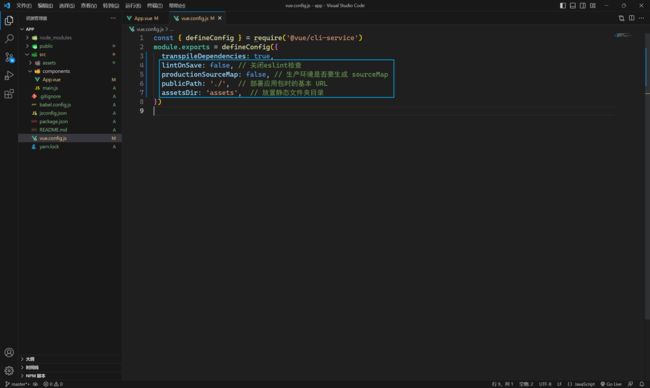Click the indentation spaces indicator
This screenshot has width=650, height=388.
click(x=526, y=384)
